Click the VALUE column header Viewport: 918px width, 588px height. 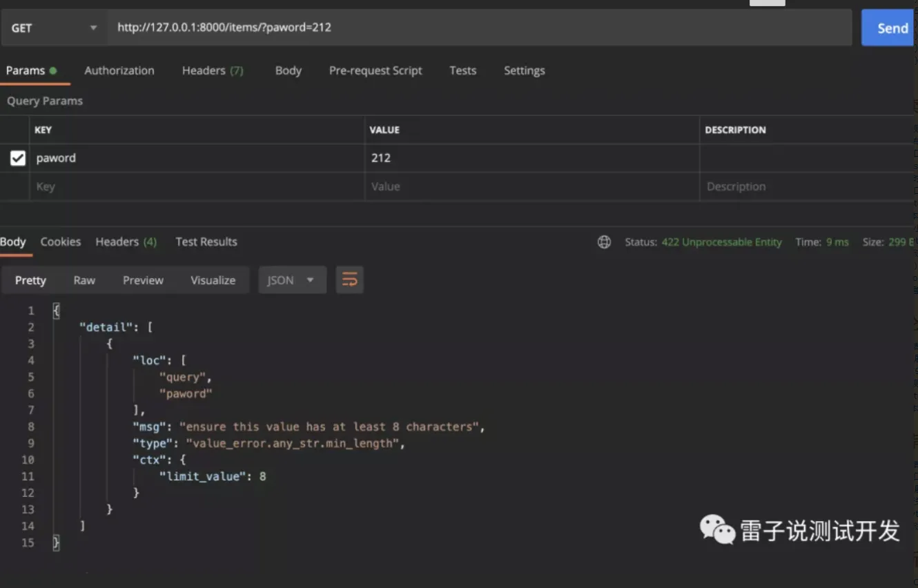(384, 130)
